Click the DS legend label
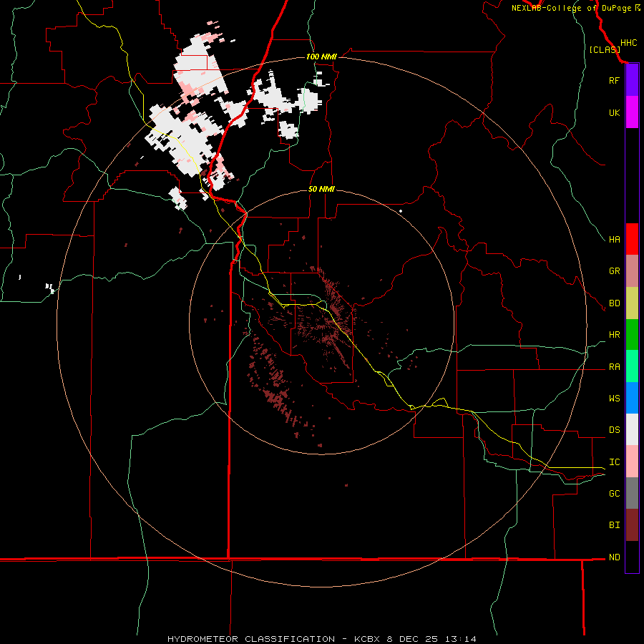644x644 pixels. coord(614,430)
